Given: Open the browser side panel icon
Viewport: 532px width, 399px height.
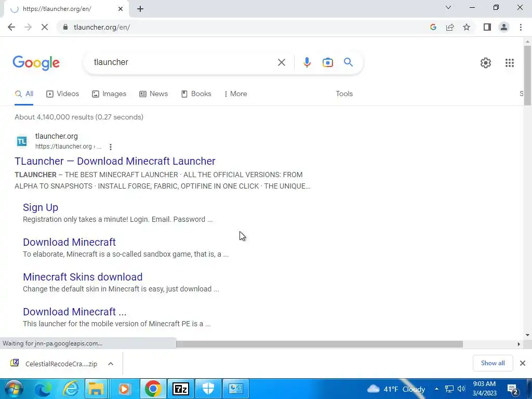Looking at the screenshot, I should pyautogui.click(x=487, y=27).
